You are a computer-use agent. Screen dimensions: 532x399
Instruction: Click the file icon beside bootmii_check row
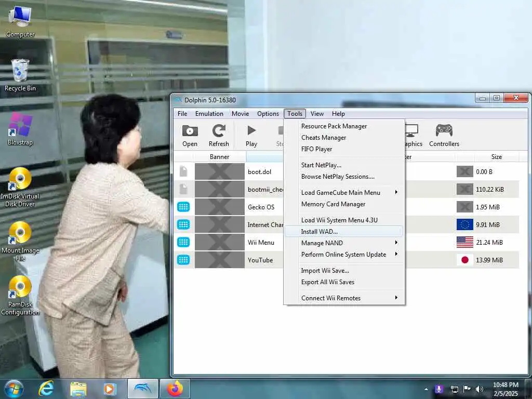[x=183, y=189]
